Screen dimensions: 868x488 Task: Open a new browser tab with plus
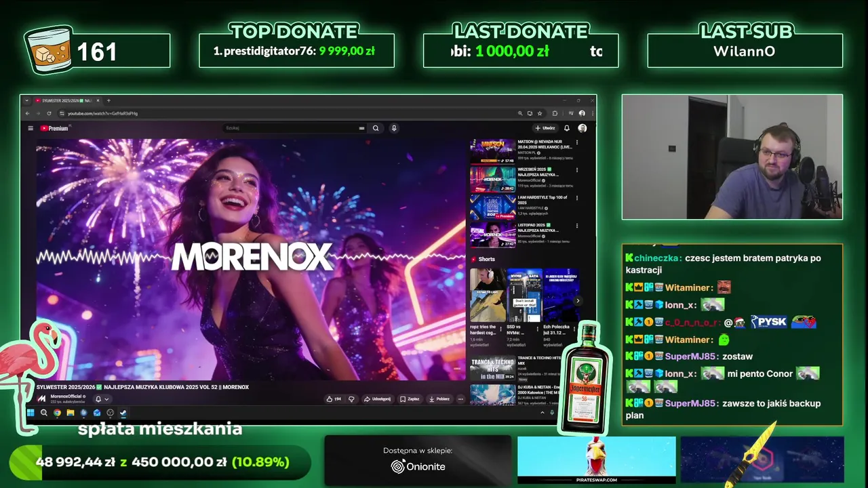(x=108, y=100)
